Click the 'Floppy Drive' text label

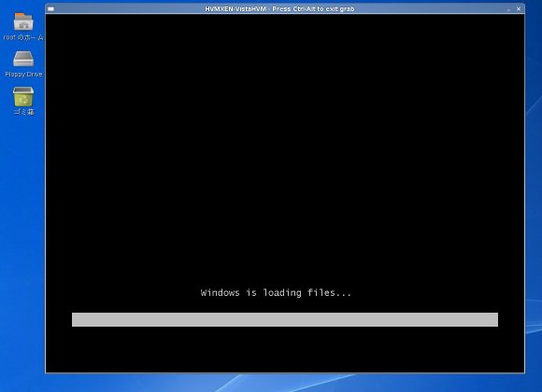(x=23, y=75)
